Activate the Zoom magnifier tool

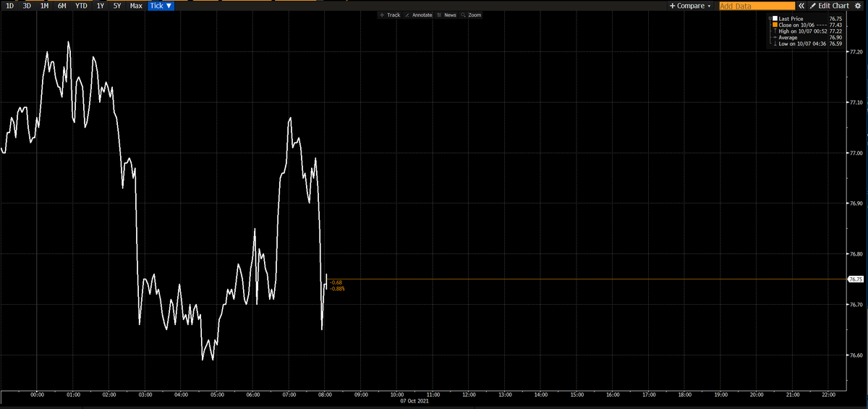(471, 14)
